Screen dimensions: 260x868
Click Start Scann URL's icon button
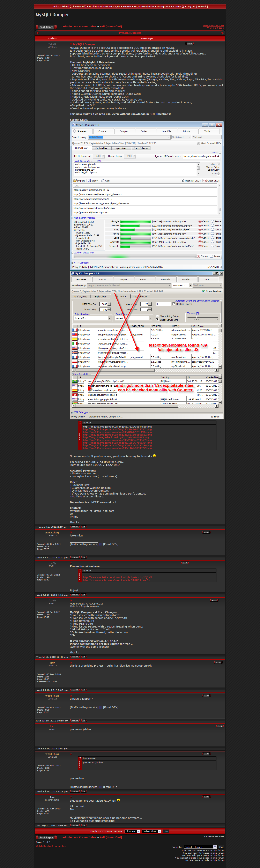[198, 143]
